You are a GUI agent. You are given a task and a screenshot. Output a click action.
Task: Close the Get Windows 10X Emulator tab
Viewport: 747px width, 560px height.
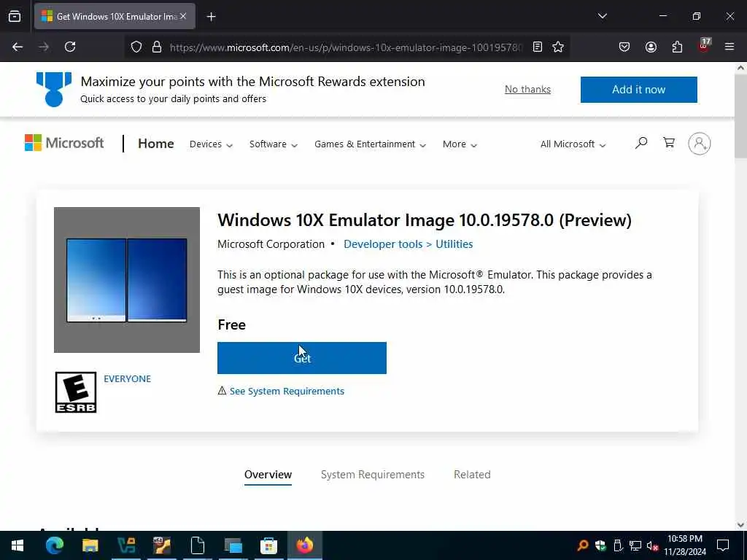(183, 16)
